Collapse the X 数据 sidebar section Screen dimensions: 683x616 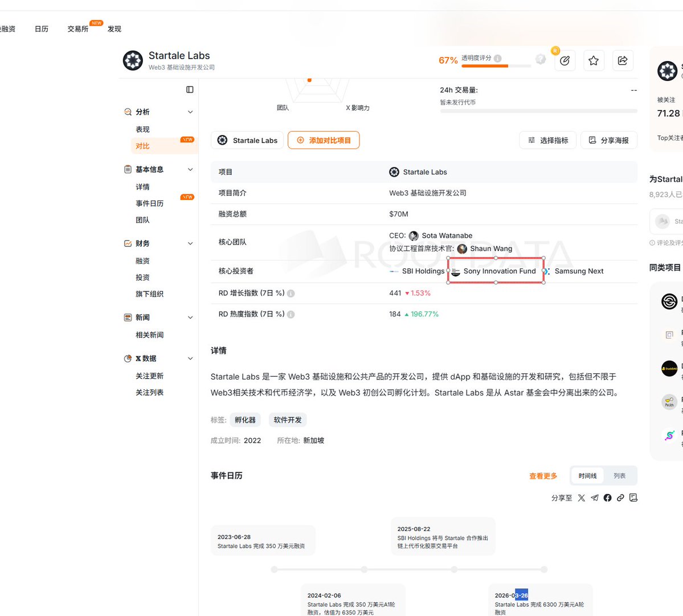tap(190, 358)
